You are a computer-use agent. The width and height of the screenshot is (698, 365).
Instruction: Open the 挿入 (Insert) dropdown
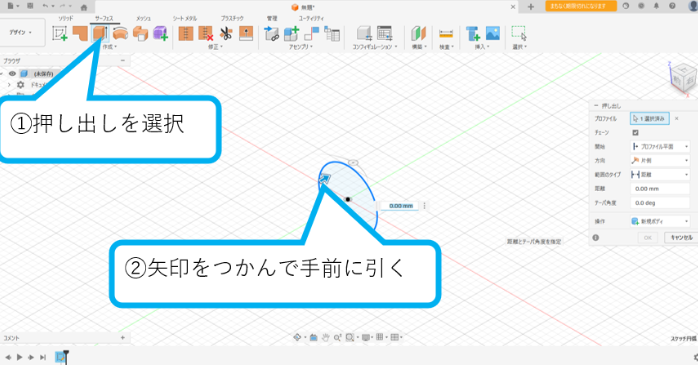click(x=482, y=47)
